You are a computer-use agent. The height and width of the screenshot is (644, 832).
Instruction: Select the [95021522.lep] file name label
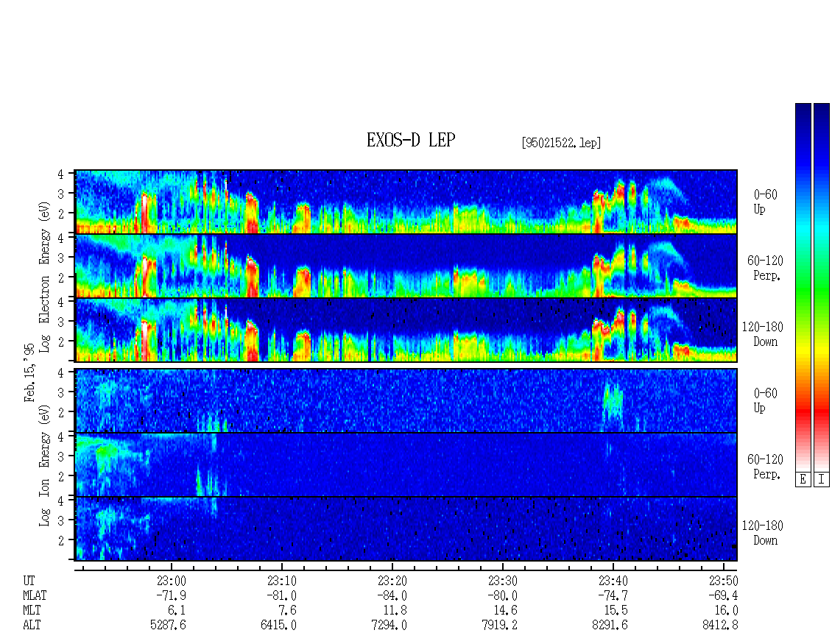(x=561, y=143)
